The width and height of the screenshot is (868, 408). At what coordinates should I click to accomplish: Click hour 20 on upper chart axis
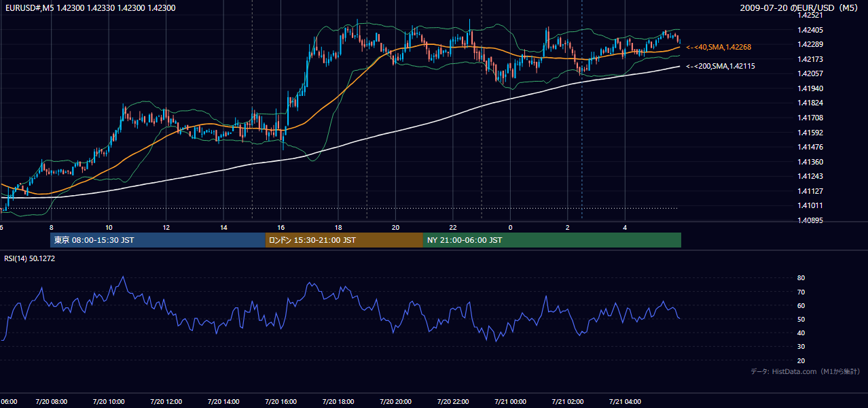pos(395,226)
